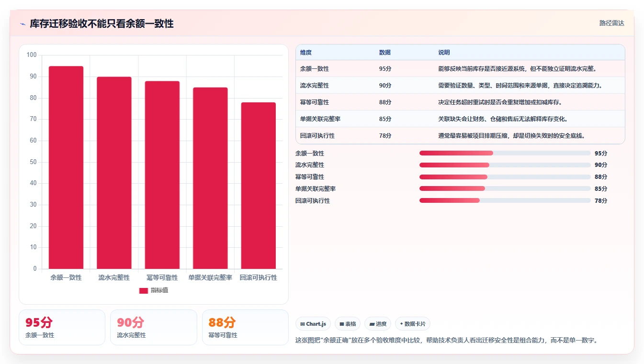
Task: Click the 幂等可靠性 progress bar
Action: click(x=505, y=177)
